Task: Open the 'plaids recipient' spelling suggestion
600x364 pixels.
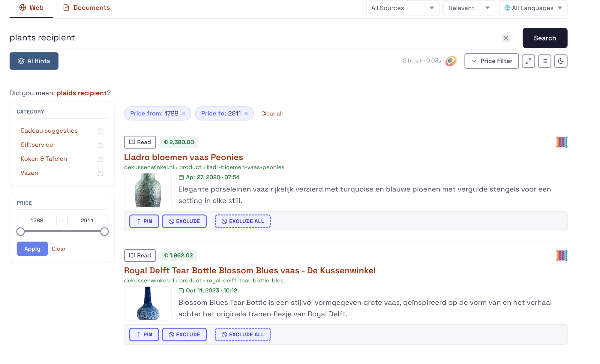Action: (x=82, y=93)
